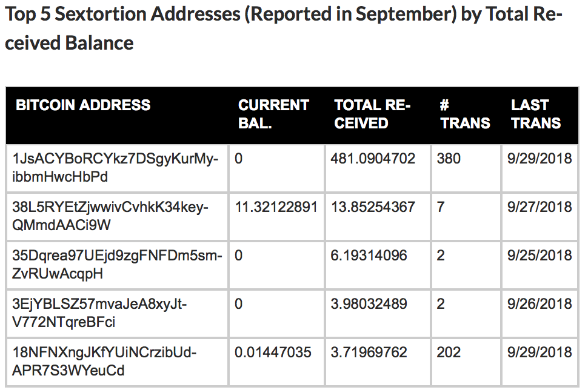Image resolution: width=588 pixels, height=390 pixels.
Task: Click the address beginning with 3EjYBLSZ57mva
Action: (x=99, y=313)
